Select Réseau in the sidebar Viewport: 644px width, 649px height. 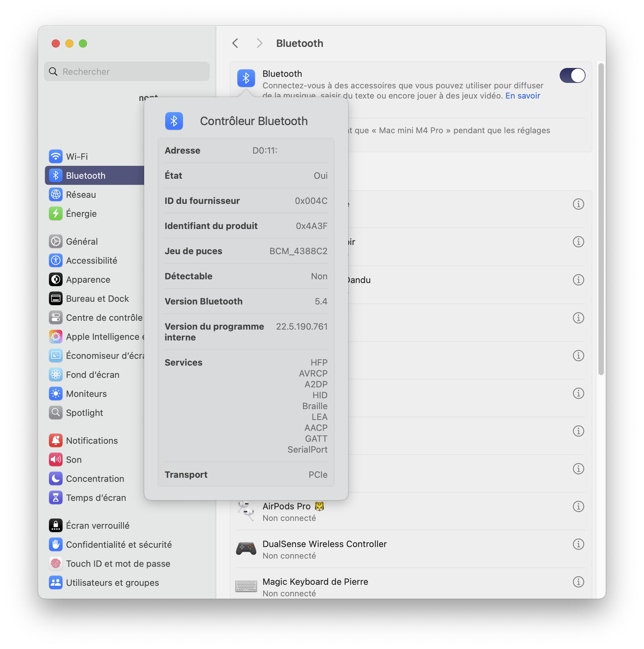[95, 195]
